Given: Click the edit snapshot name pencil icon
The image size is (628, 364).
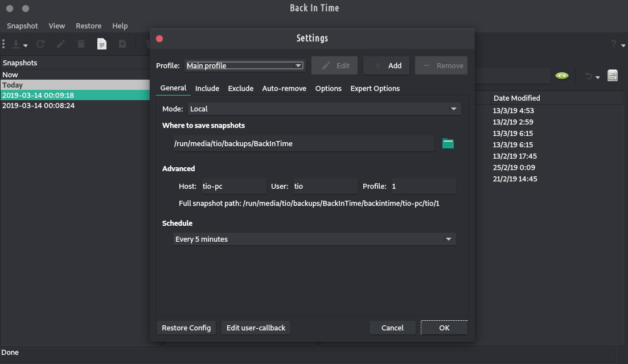Looking at the screenshot, I should click(x=61, y=44).
